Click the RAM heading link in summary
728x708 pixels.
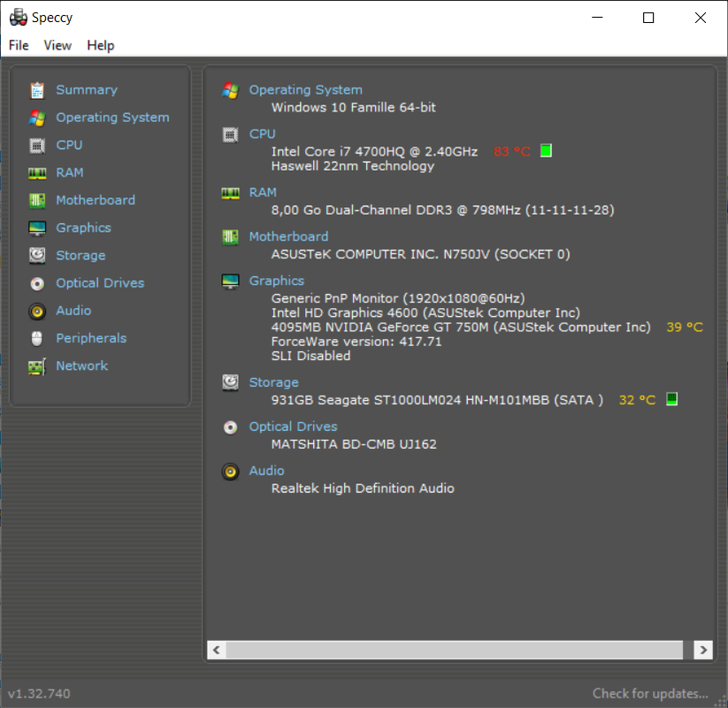[x=263, y=192]
